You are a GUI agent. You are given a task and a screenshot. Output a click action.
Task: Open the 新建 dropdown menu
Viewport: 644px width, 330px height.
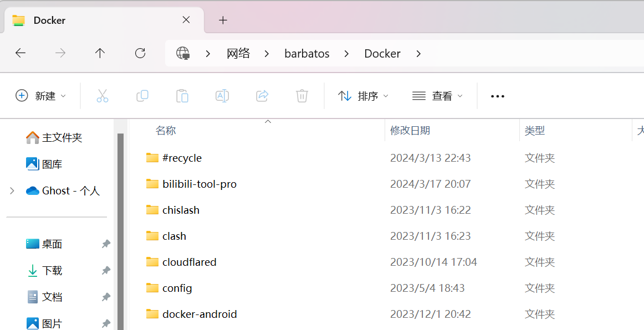[x=40, y=96]
